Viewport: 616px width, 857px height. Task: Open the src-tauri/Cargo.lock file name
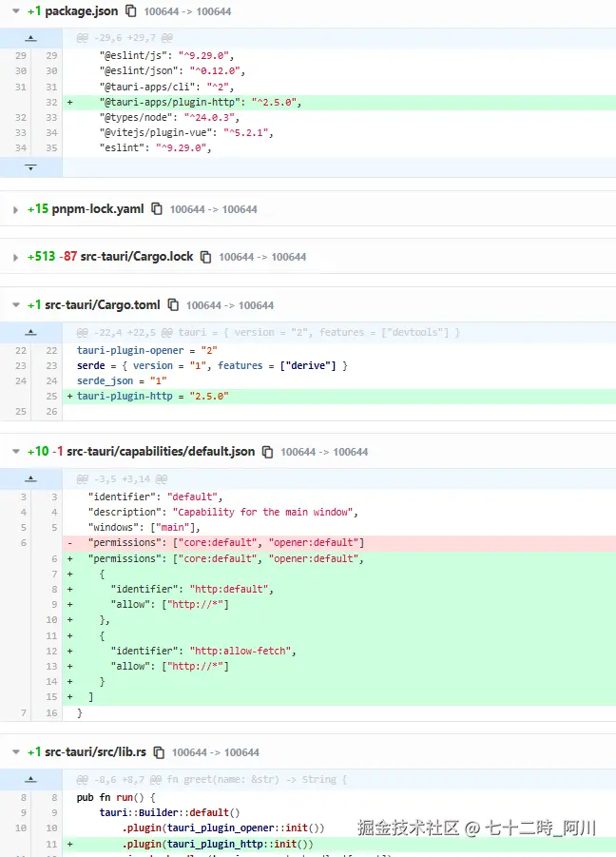[x=137, y=256]
